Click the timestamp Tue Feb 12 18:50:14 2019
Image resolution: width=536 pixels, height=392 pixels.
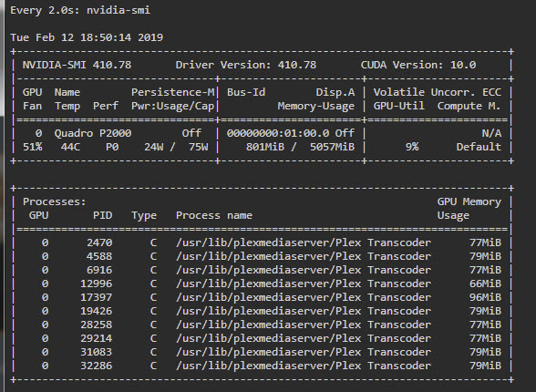[x=87, y=37]
